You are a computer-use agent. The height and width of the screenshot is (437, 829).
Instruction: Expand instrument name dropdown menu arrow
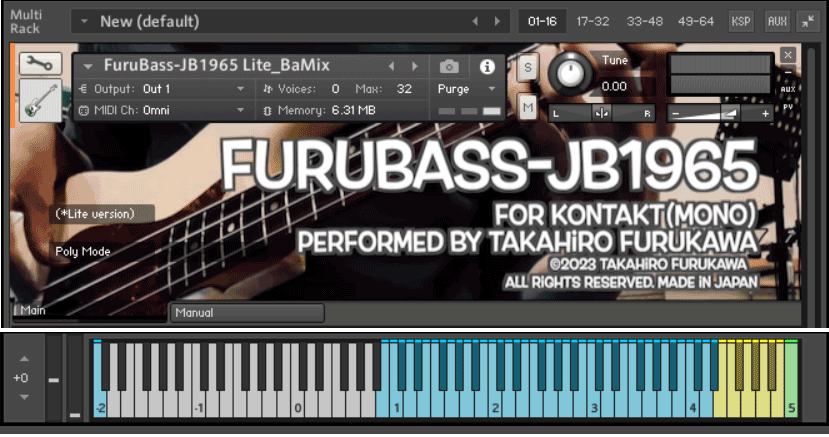(x=88, y=67)
